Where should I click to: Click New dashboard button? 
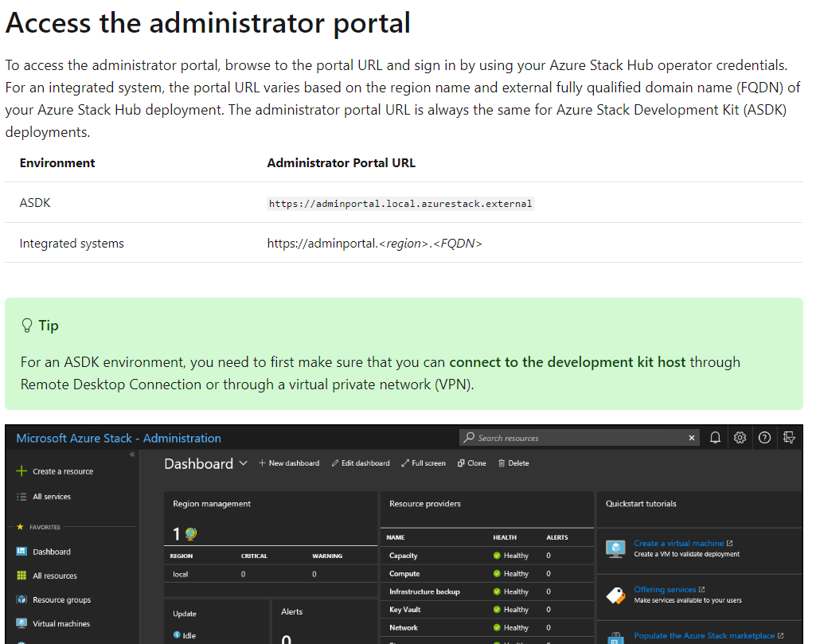point(289,463)
